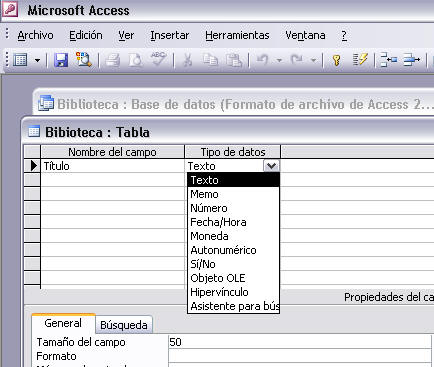The width and height of the screenshot is (434, 367).
Task: Open the Edición menu
Action: (x=86, y=35)
